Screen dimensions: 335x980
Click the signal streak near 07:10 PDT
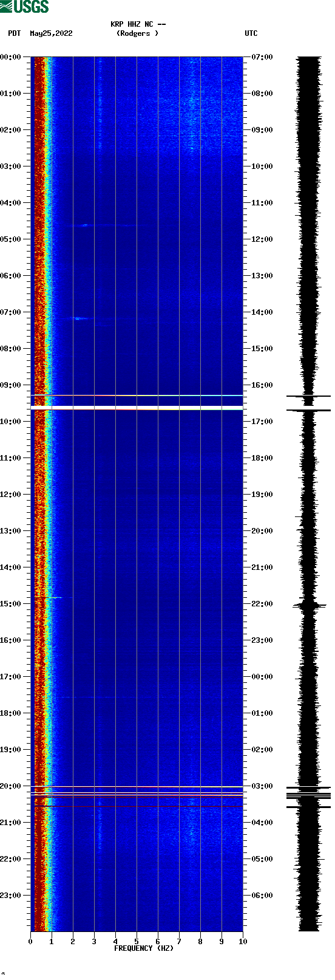point(79,318)
